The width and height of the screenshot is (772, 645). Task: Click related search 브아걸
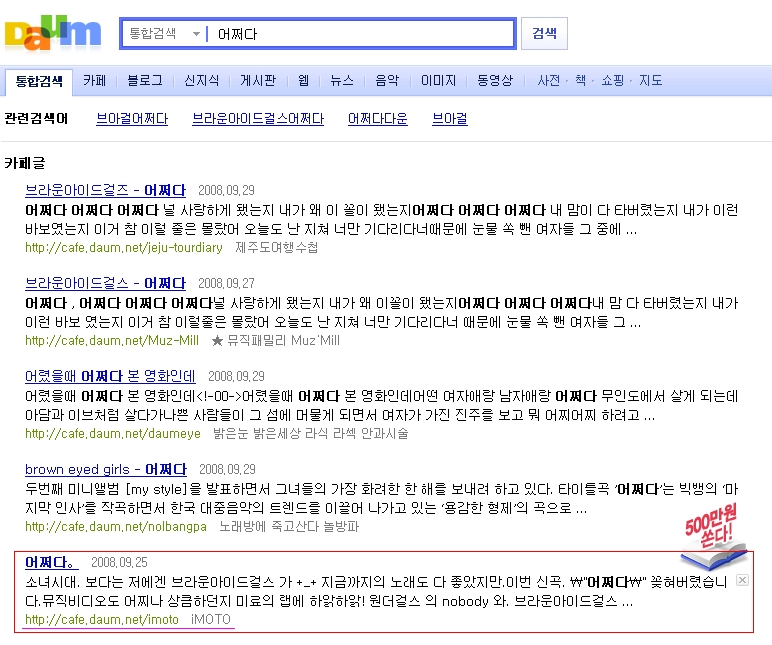[450, 119]
